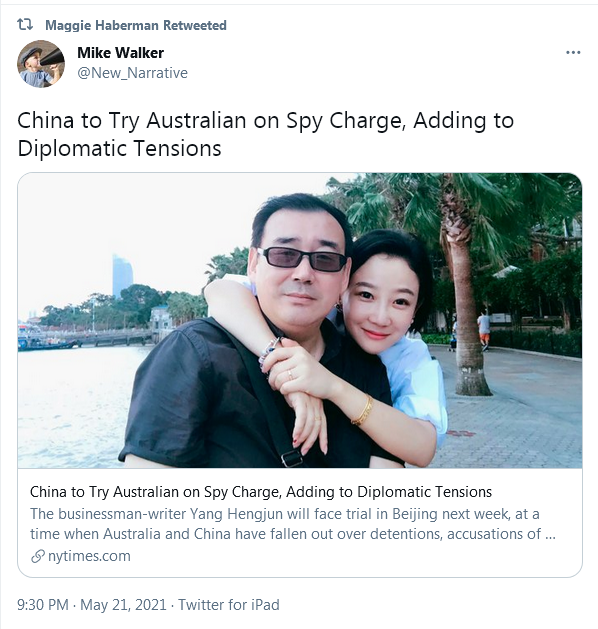This screenshot has height=629, width=598.
Task: Click the tweet headline text
Action: pyautogui.click(x=266, y=134)
